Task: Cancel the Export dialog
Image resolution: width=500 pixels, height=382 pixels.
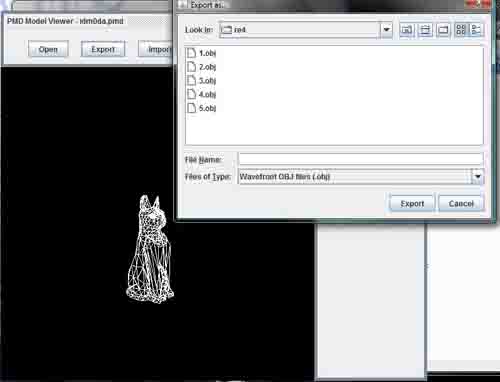Action: pos(461,203)
